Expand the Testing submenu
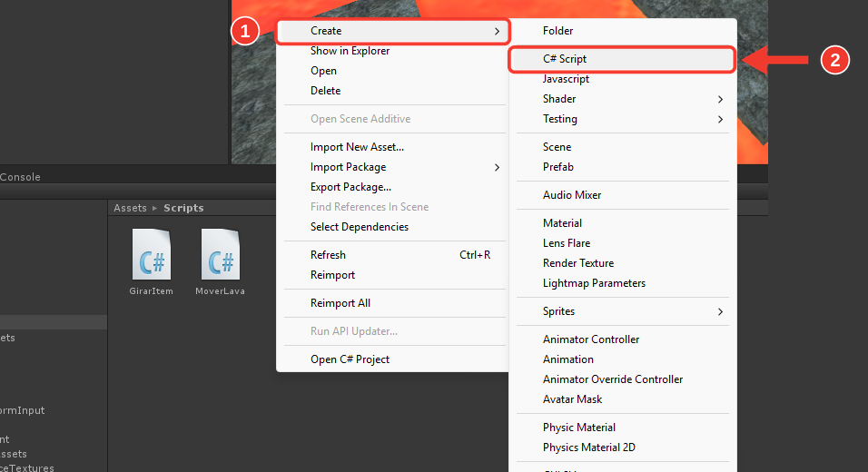This screenshot has width=868, height=472. click(x=622, y=119)
